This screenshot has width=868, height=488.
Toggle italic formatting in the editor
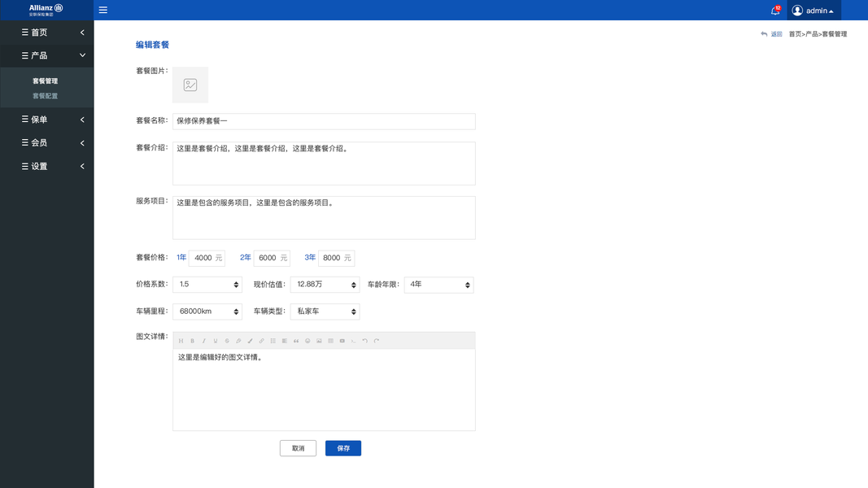coord(203,341)
